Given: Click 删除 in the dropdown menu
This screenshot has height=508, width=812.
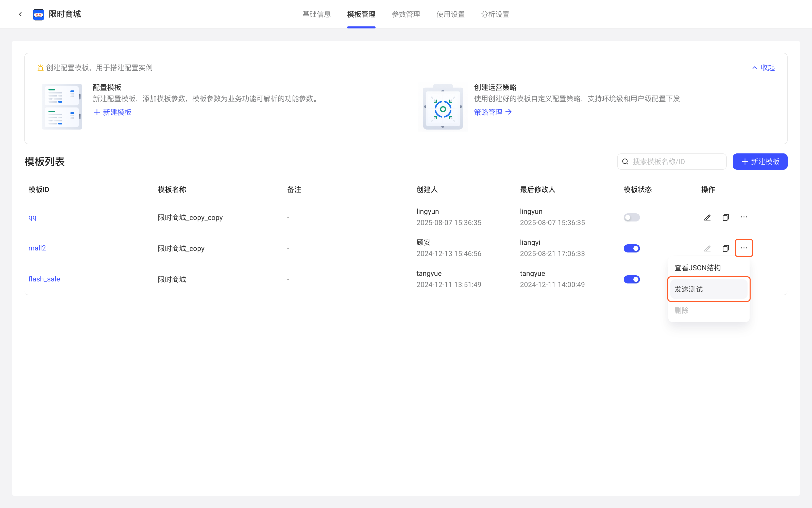Looking at the screenshot, I should click(x=709, y=310).
